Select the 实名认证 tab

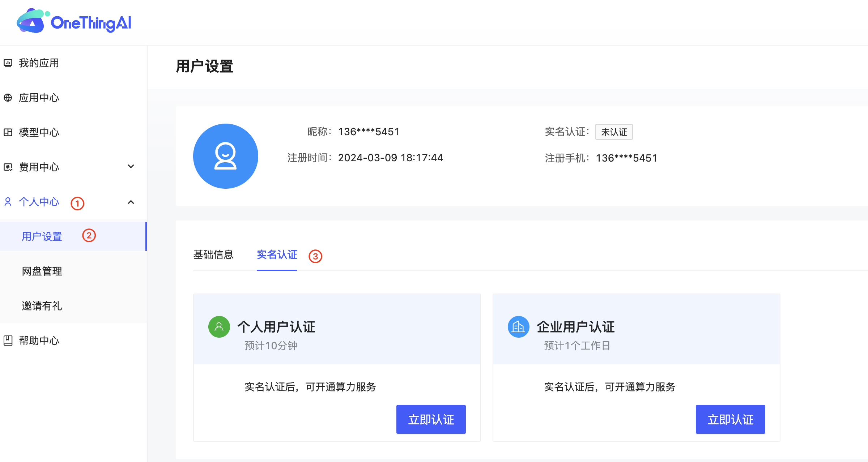pos(277,255)
